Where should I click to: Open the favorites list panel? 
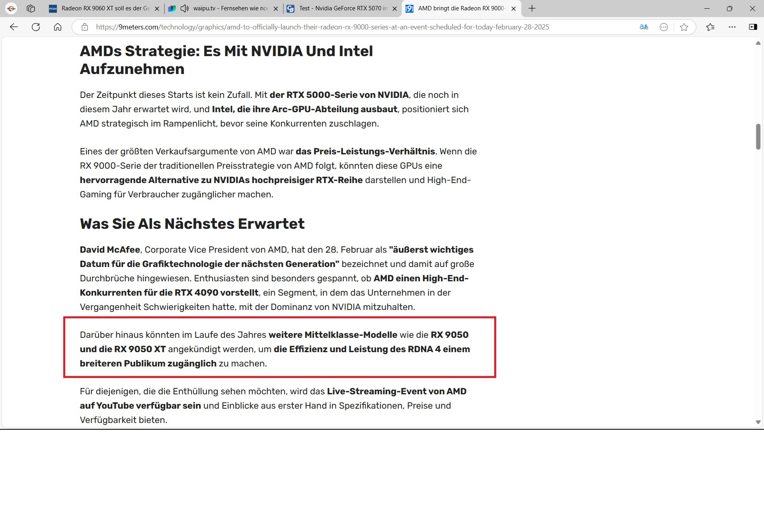[x=710, y=27]
